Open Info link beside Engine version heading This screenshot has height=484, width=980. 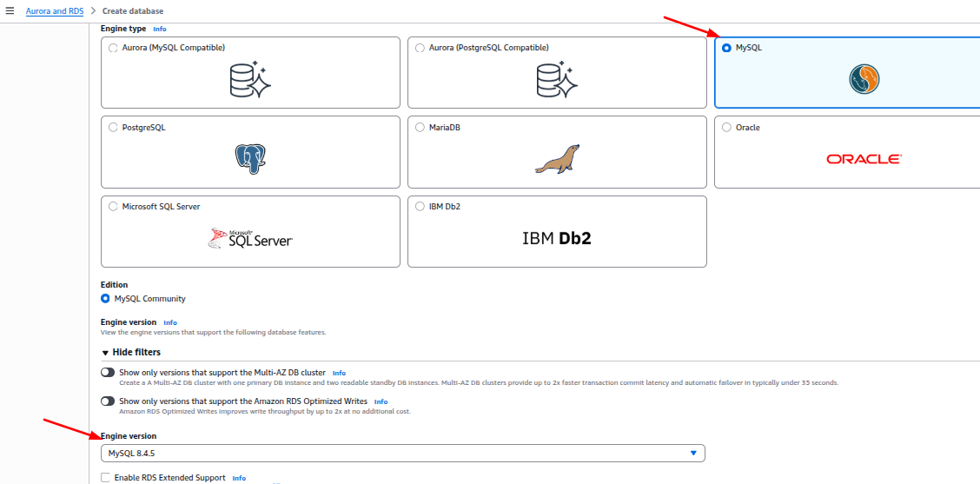click(170, 322)
